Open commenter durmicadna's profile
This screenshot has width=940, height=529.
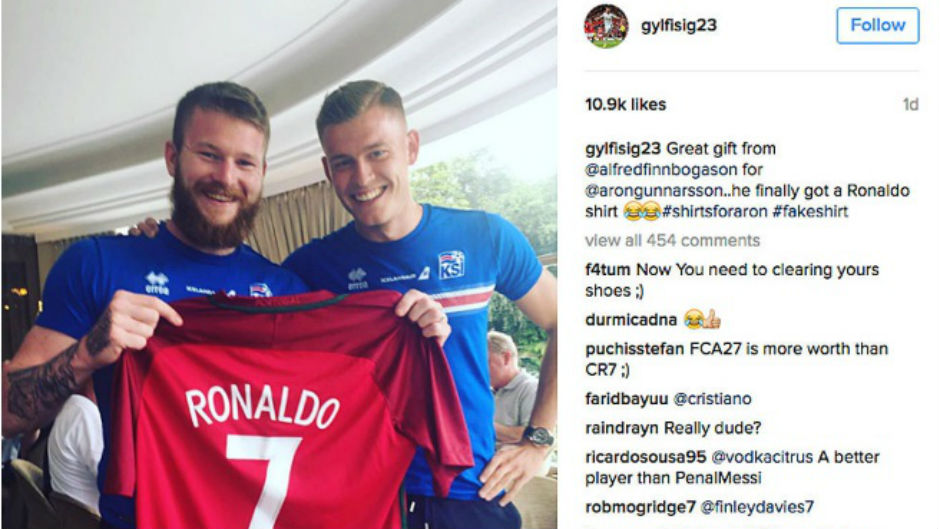coord(631,320)
